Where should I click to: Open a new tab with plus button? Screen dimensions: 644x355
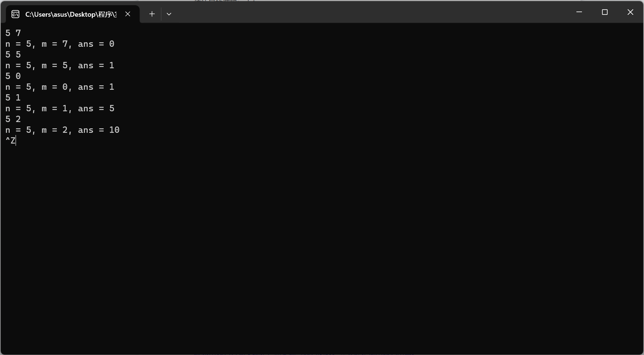pyautogui.click(x=152, y=14)
